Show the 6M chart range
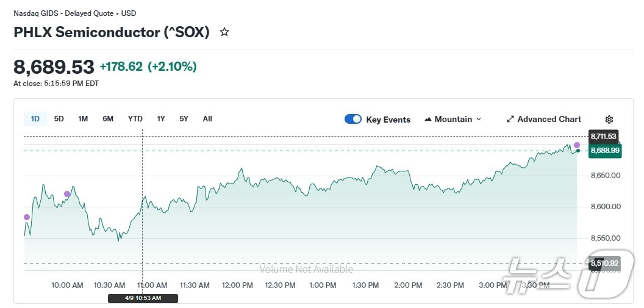This screenshot has height=308, width=644. tap(108, 119)
